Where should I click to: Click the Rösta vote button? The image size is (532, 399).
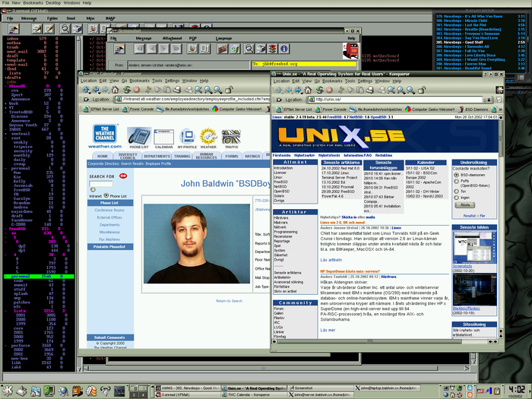[465, 205]
